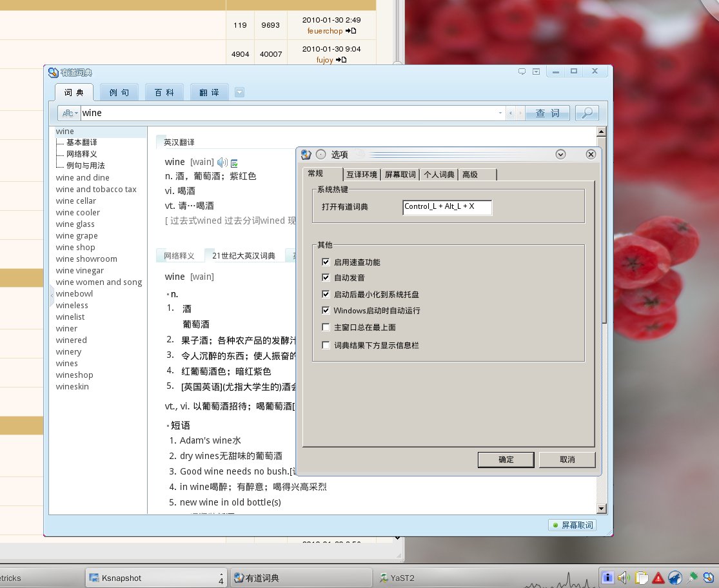Open the red warning triangle tray icon

coord(658,578)
